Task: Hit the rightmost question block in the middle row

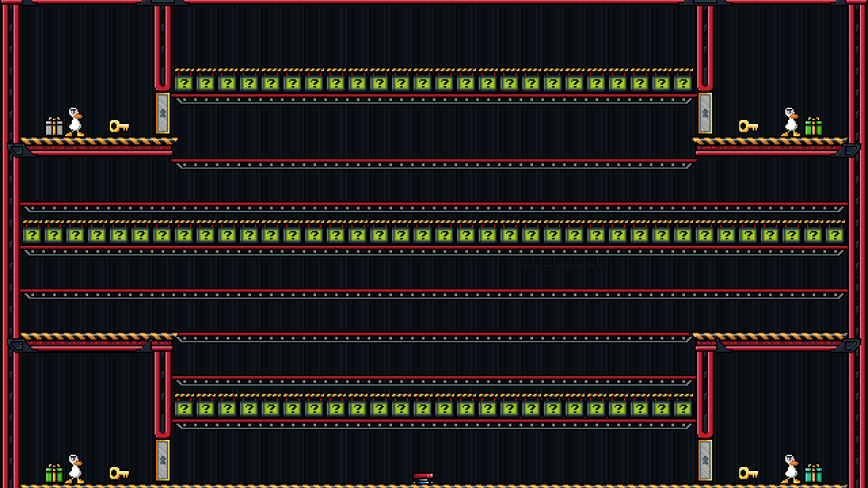Action: (x=835, y=235)
